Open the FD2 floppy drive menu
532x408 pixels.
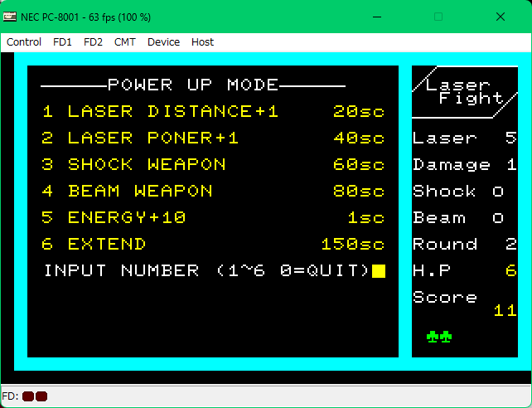tap(93, 41)
